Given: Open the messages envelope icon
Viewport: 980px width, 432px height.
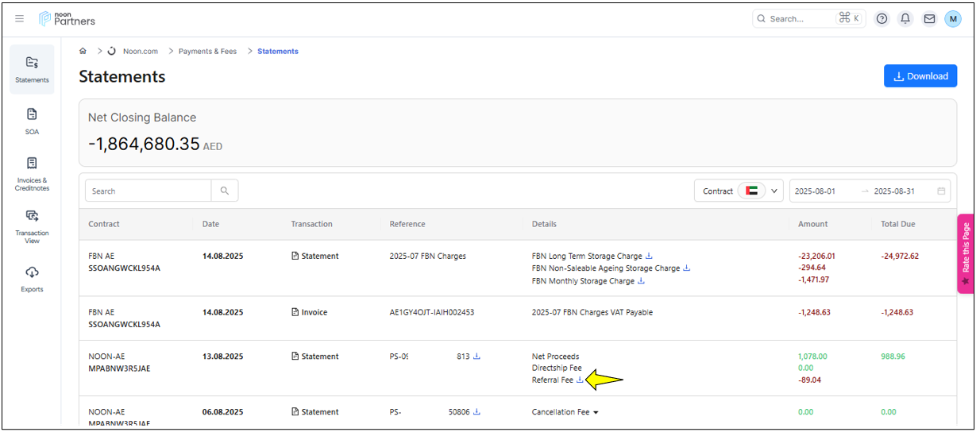Looking at the screenshot, I should pos(928,19).
